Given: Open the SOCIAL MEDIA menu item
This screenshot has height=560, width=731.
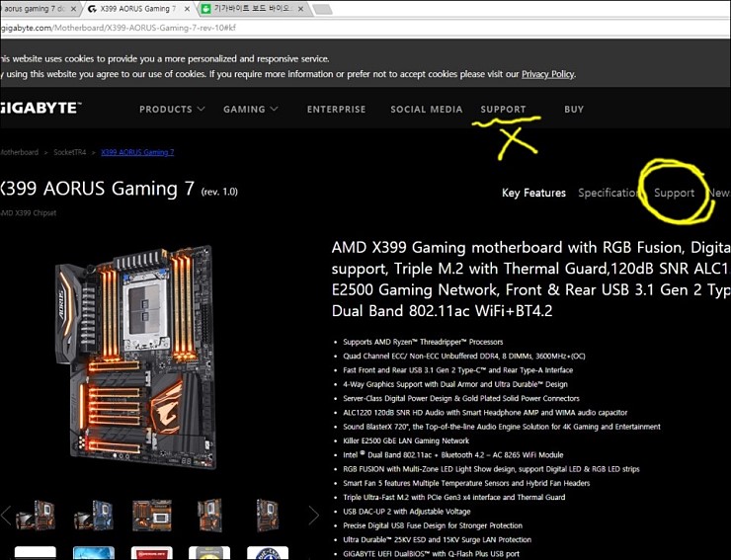Looking at the screenshot, I should pos(426,109).
